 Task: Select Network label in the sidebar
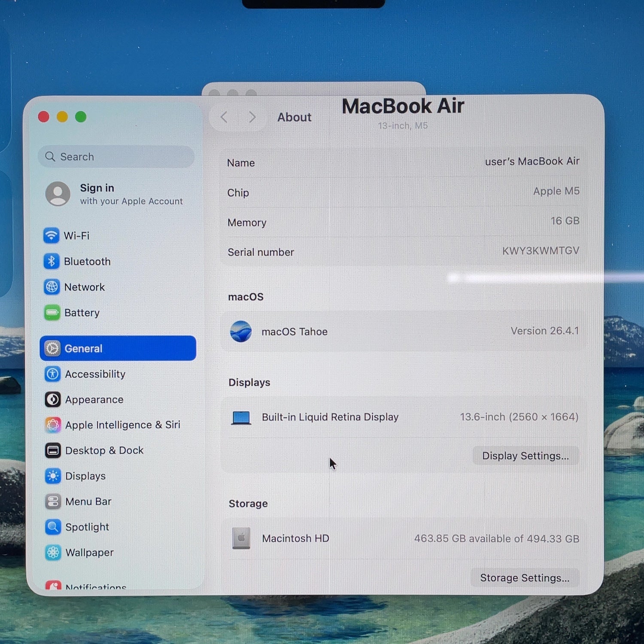pos(85,287)
